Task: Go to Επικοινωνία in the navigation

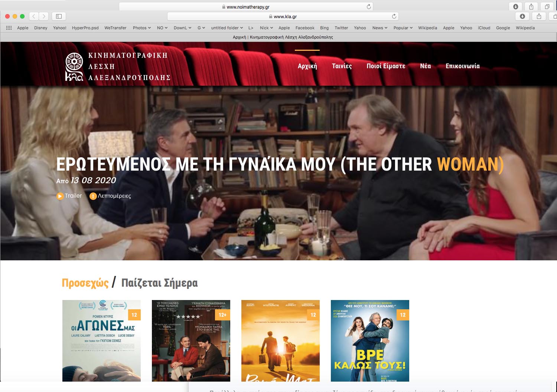Action: (x=462, y=66)
